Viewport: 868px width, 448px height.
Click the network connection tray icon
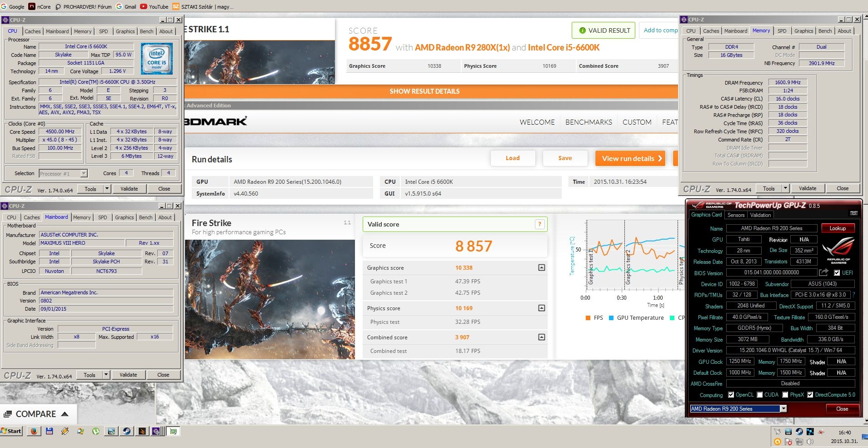[x=799, y=442]
